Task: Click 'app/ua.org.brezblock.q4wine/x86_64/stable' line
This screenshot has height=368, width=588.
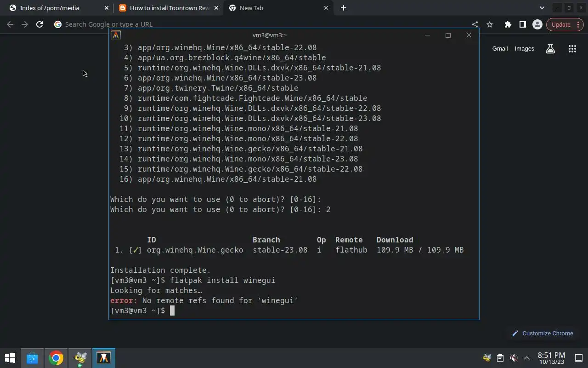Action: point(232,57)
